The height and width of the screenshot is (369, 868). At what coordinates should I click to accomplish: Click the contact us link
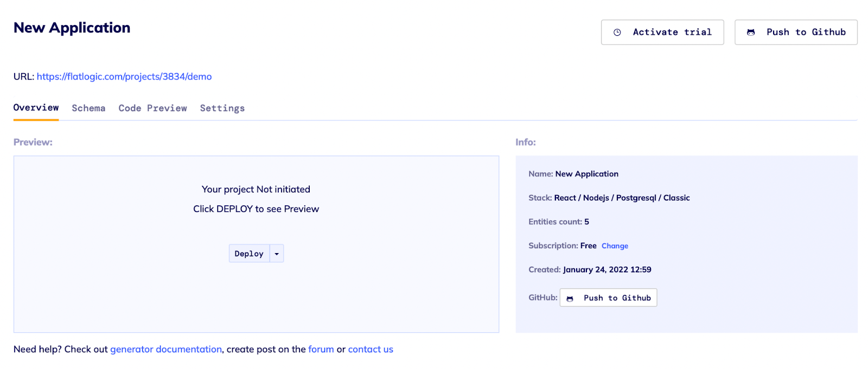[371, 349]
